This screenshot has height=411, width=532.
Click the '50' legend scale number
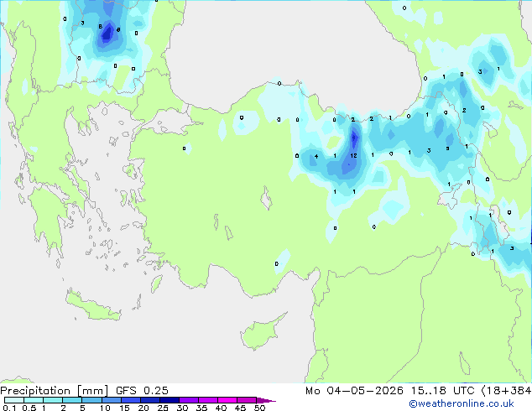pos(259,408)
